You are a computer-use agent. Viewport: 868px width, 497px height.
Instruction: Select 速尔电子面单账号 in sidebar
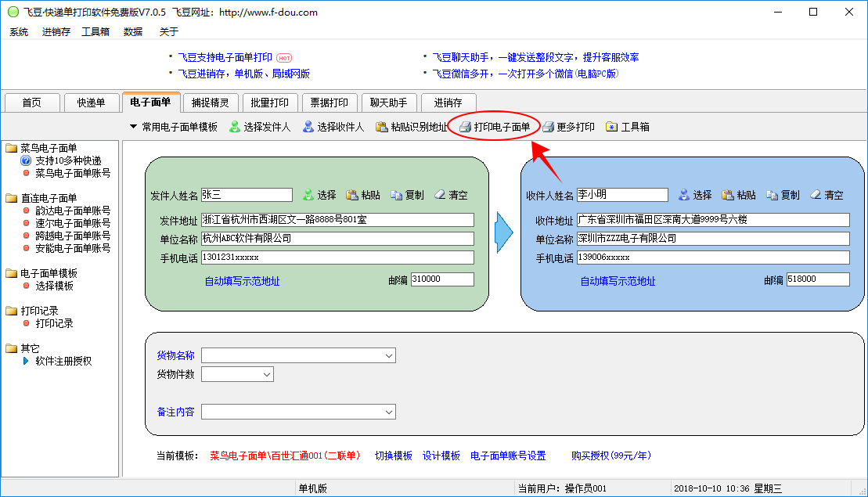(x=73, y=223)
